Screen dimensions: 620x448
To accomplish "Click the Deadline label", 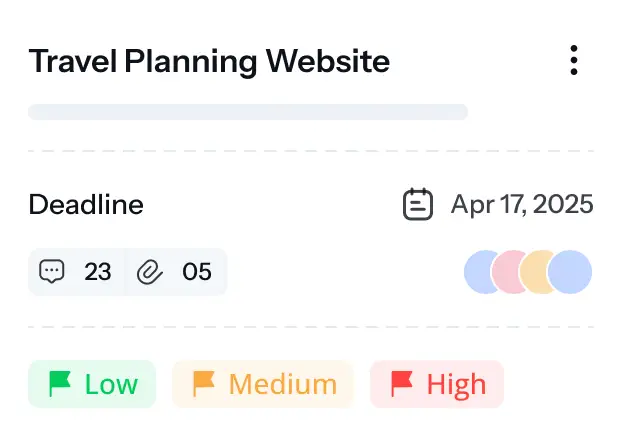I will pos(86,204).
